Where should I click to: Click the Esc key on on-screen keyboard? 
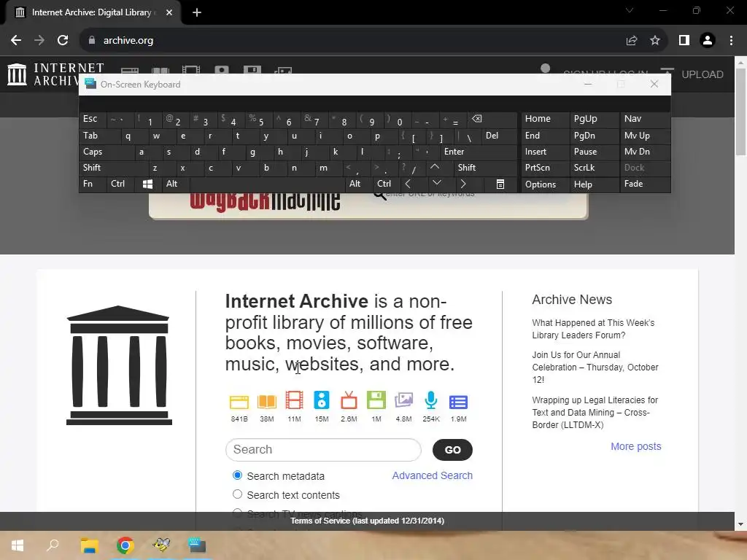click(x=93, y=119)
